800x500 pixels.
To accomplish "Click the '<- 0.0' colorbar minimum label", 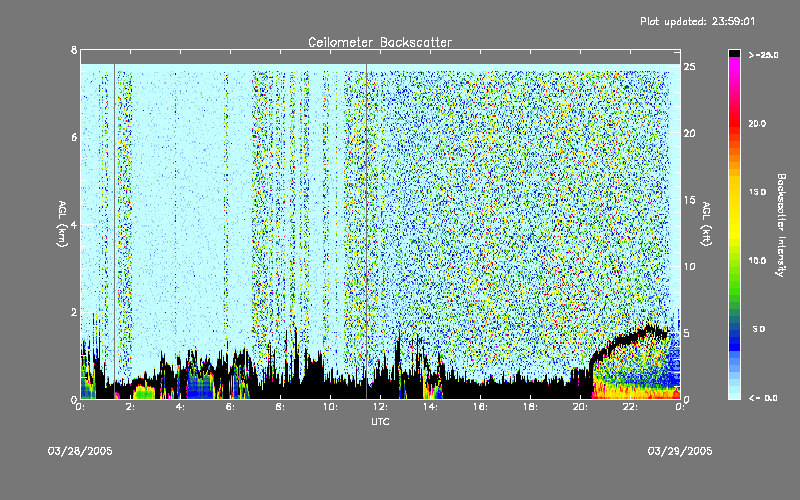I will (763, 398).
